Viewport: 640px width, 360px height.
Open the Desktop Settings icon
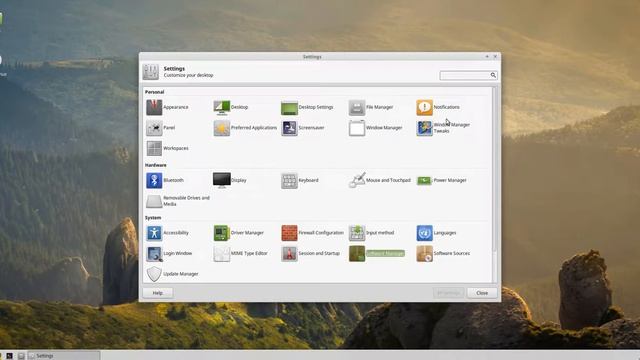tap(289, 107)
